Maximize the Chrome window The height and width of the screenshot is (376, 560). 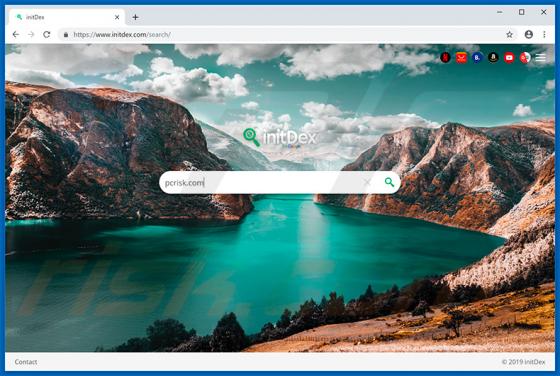(521, 12)
